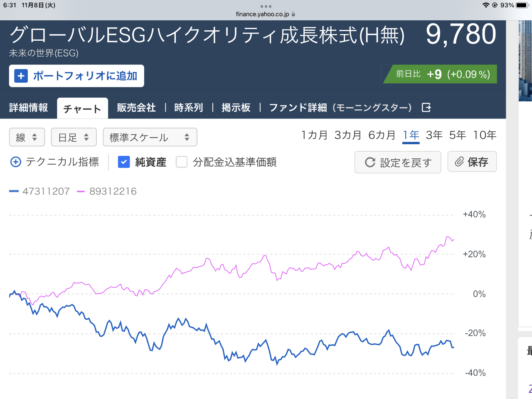532x399 pixels.
Task: Open the 日足 interval dropdown
Action: click(x=74, y=137)
